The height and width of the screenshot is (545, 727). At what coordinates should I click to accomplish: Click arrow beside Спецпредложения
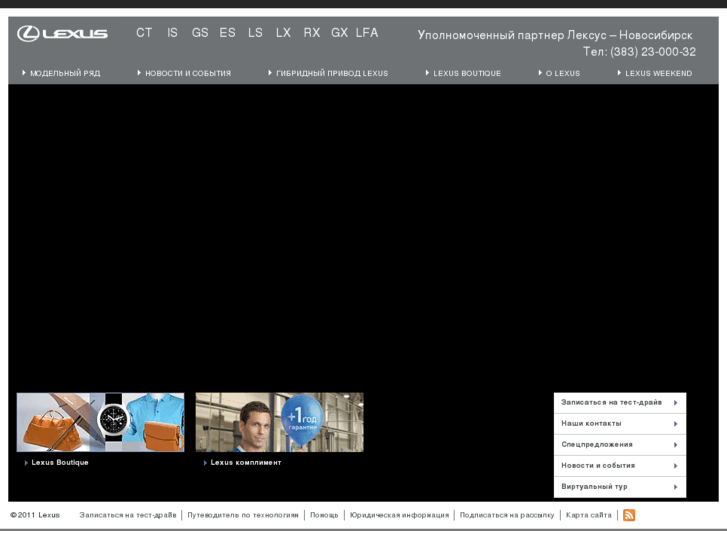tap(676, 445)
